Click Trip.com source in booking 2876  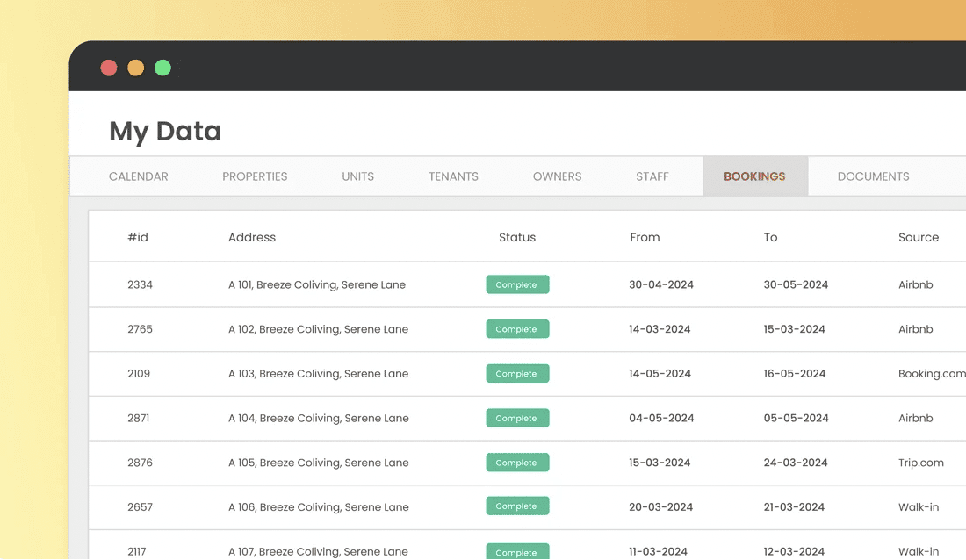coord(920,463)
